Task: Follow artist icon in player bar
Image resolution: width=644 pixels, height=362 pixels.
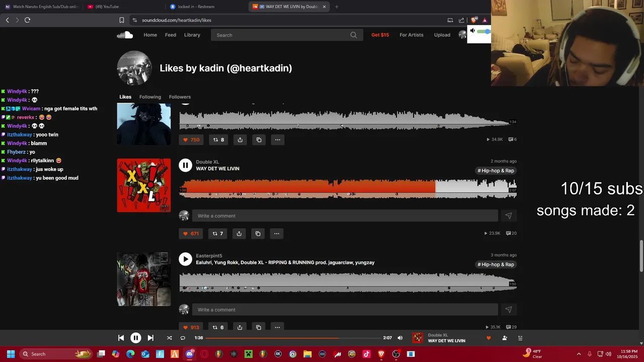Action: [x=505, y=338]
